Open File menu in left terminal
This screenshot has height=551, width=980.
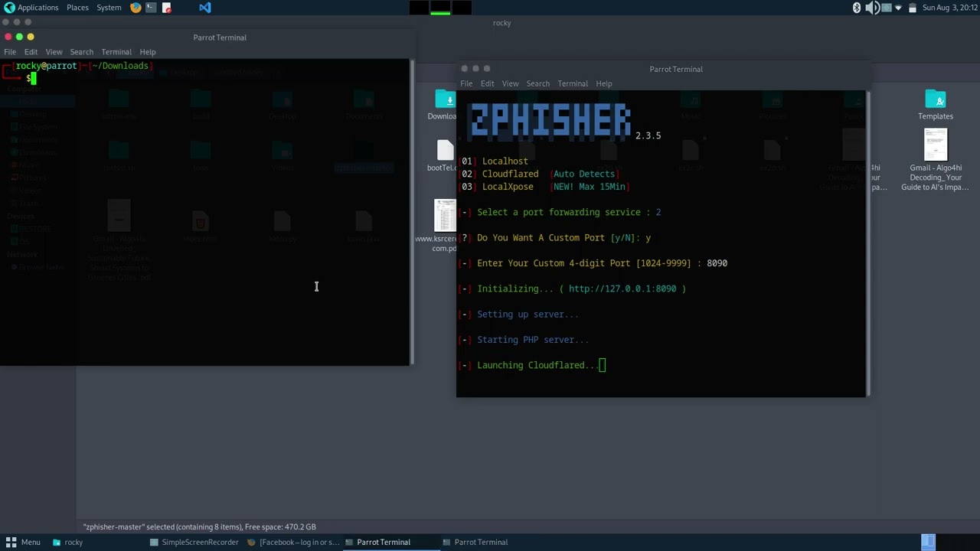pyautogui.click(x=10, y=52)
